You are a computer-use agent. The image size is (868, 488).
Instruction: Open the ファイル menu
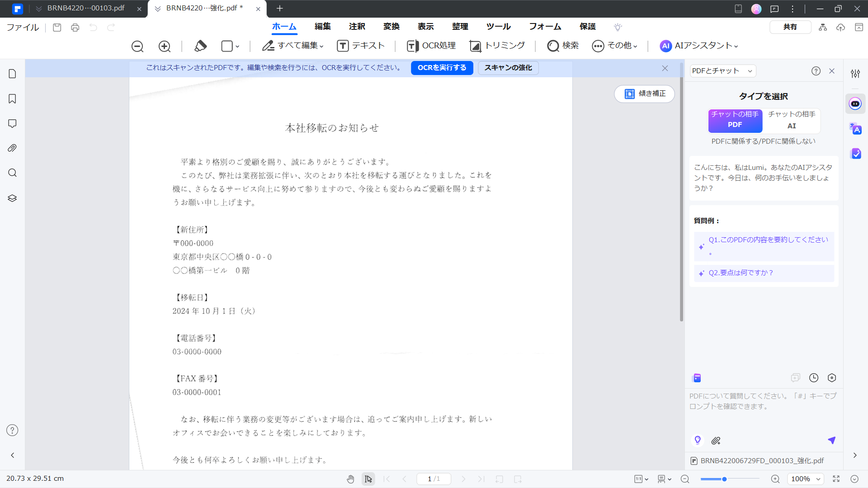coord(23,27)
